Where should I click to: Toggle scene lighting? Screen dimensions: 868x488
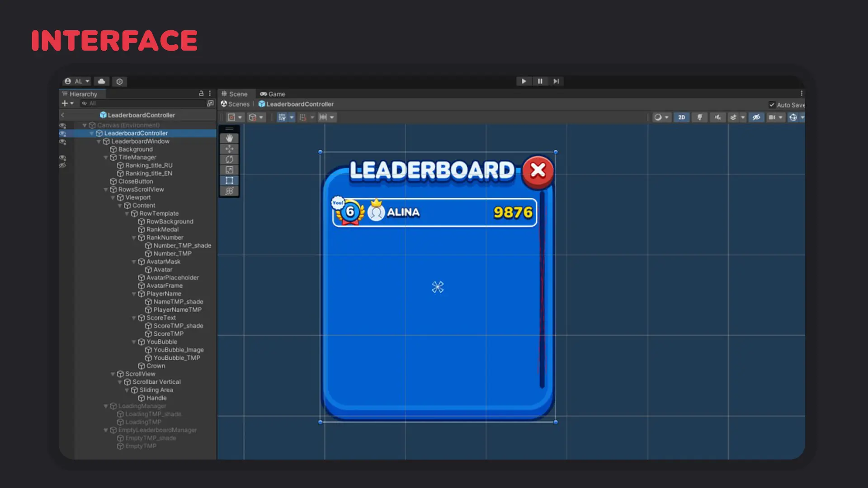click(x=699, y=117)
